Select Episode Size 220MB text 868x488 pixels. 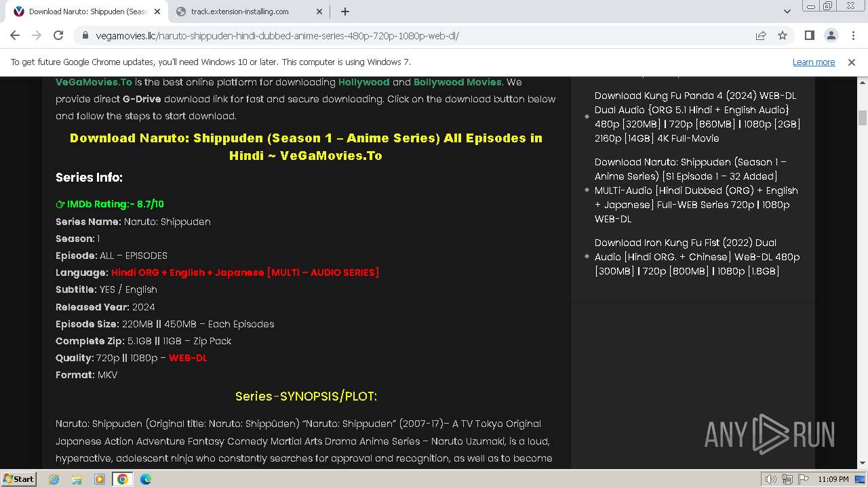165,324
